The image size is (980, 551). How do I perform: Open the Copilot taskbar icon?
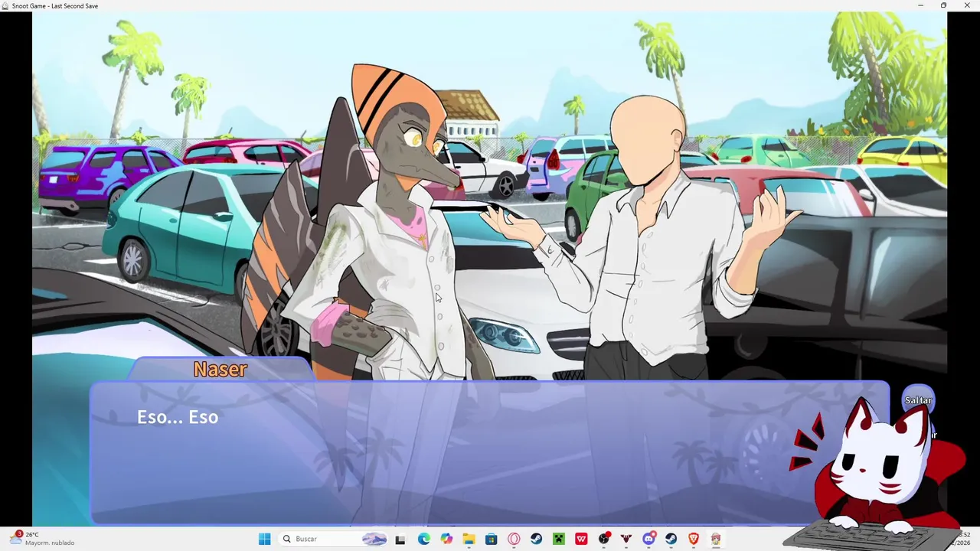tap(446, 539)
